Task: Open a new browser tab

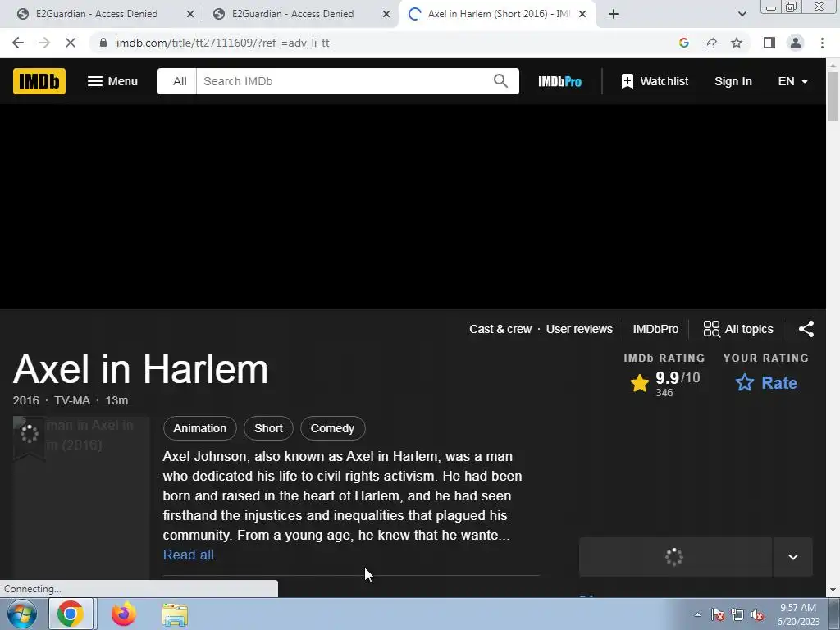Action: click(x=614, y=15)
